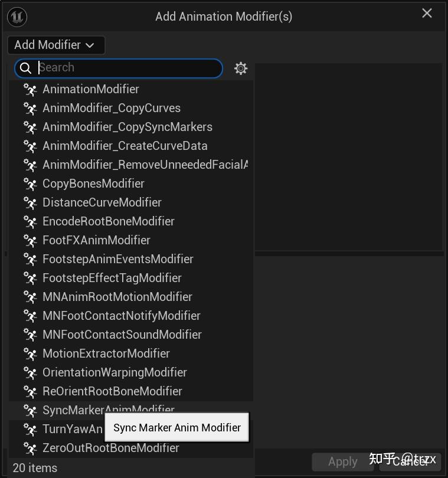Select OrientationWarpingModifier
Viewport: 448px width, 478px height.
(115, 372)
